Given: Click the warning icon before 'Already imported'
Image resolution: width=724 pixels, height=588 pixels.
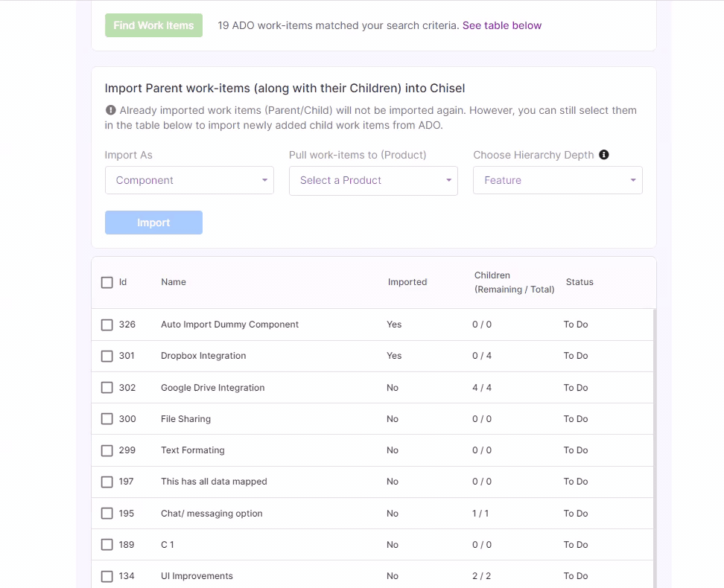Looking at the screenshot, I should point(110,110).
